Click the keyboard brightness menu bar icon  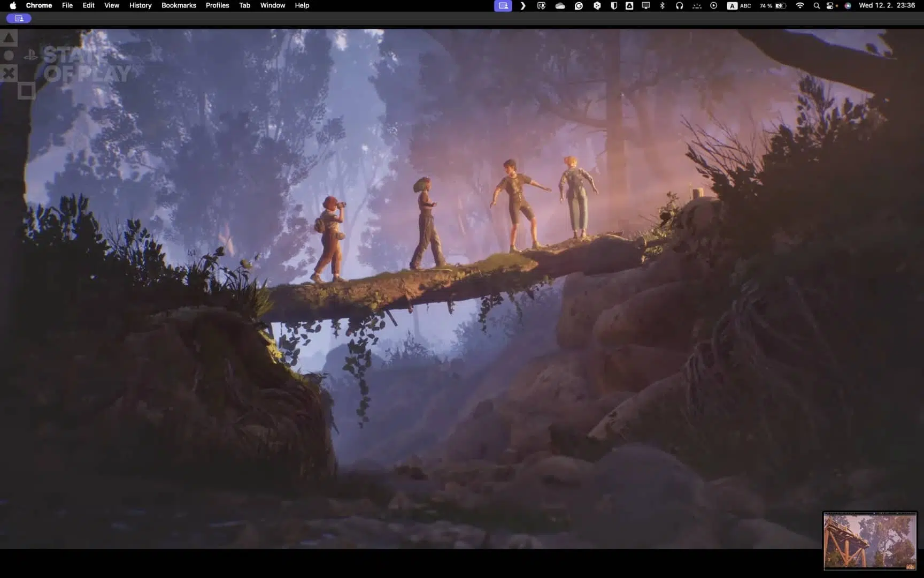click(x=696, y=5)
